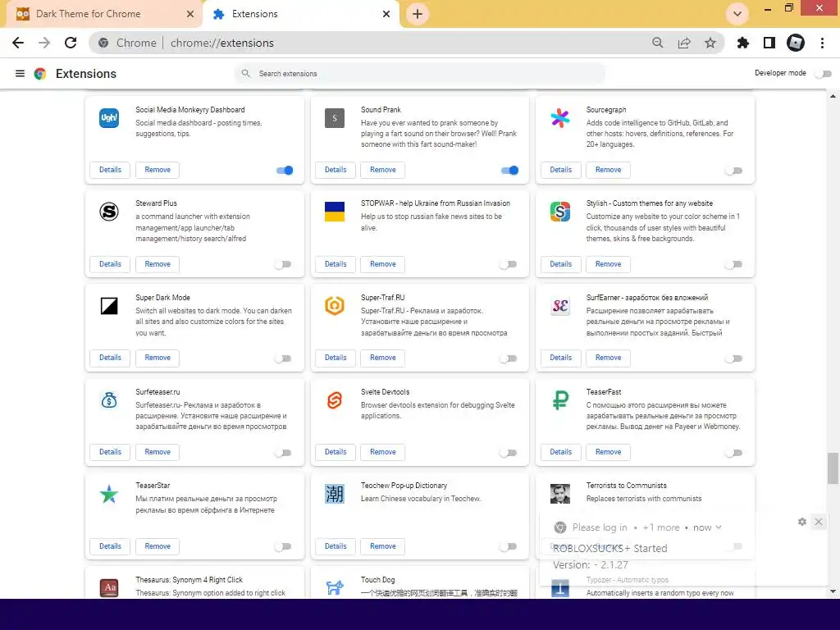Enable Developer mode toggle
Image resolution: width=840 pixels, height=630 pixels.
[x=824, y=73]
